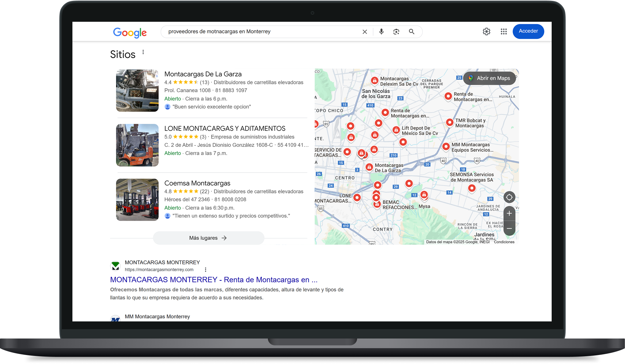
Task: Open Montacargas De La Garza engine photo thumbnail
Action: pos(137,90)
